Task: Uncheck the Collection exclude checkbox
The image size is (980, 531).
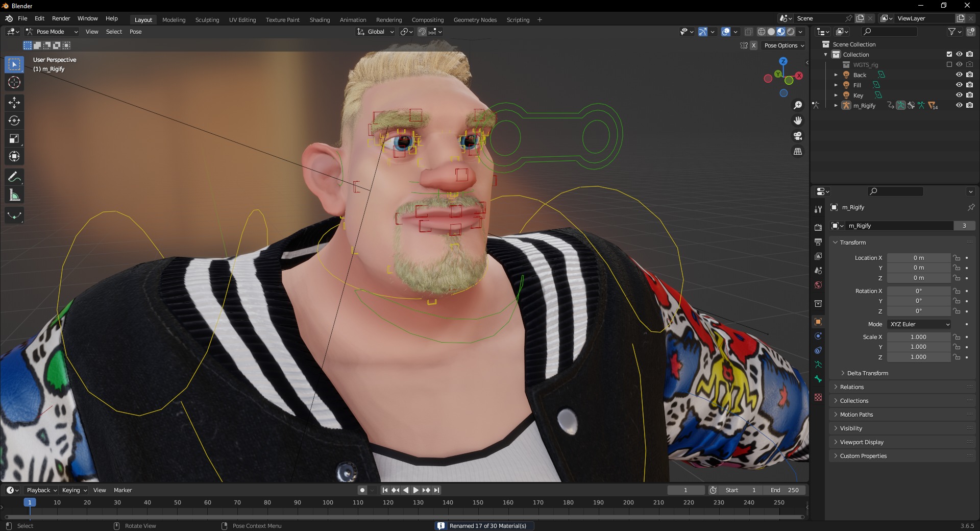Action: click(949, 54)
